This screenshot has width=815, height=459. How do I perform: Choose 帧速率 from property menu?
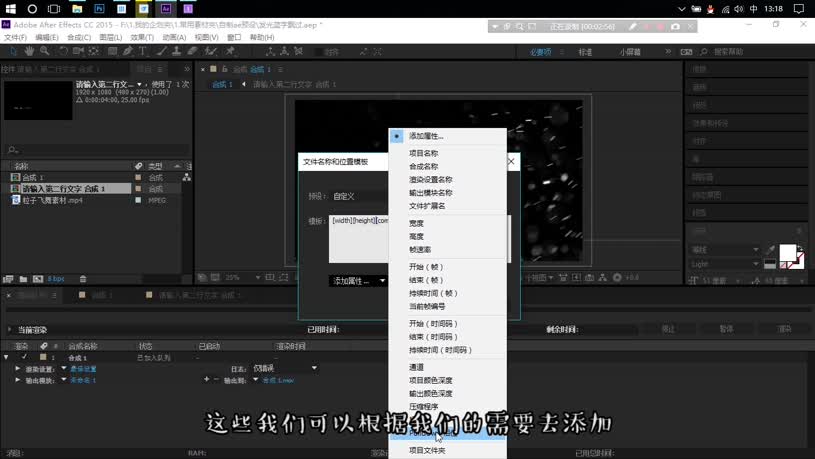447,250
